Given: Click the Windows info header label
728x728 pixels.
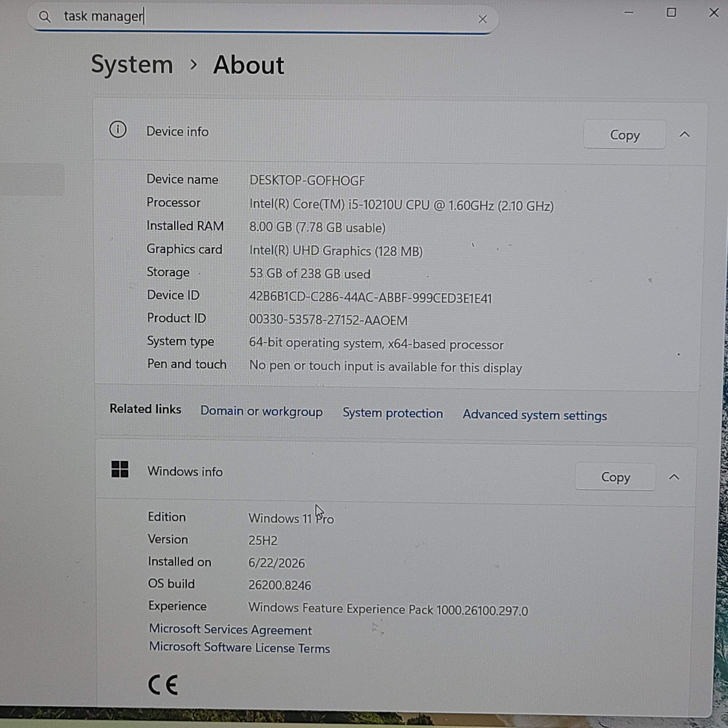Looking at the screenshot, I should 185,471.
